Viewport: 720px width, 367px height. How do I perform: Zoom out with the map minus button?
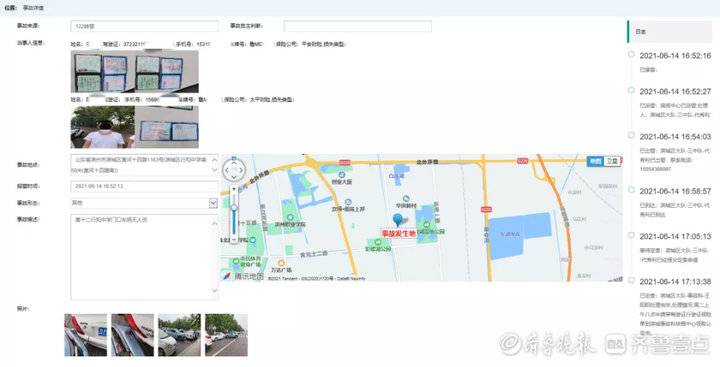pos(234,240)
